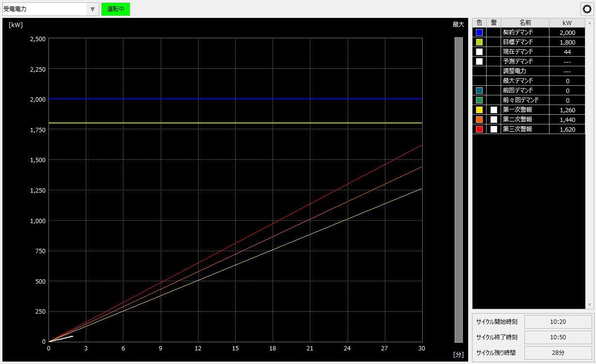Toggle the 第二次警報 alarm checkbox
The image size is (596, 364).
(x=494, y=120)
